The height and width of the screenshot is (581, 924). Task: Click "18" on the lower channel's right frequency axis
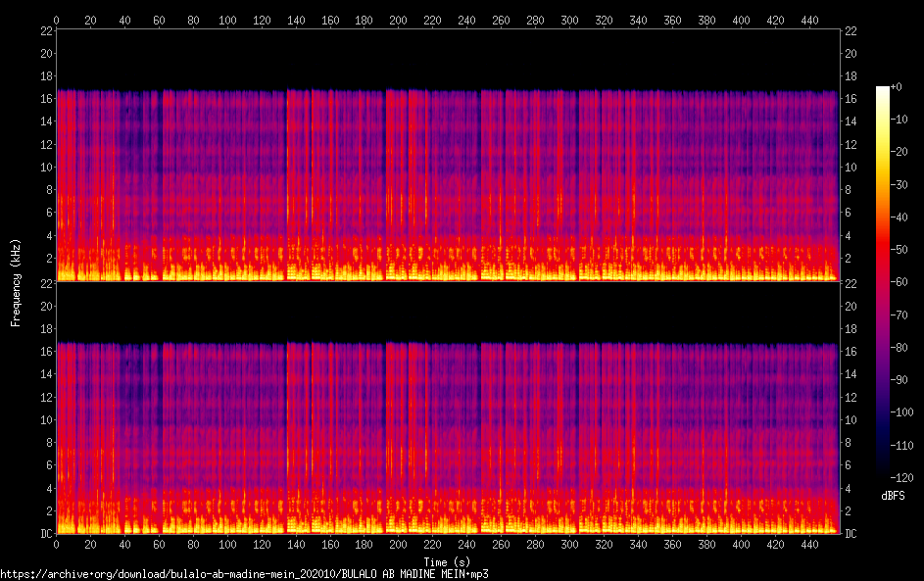(851, 329)
